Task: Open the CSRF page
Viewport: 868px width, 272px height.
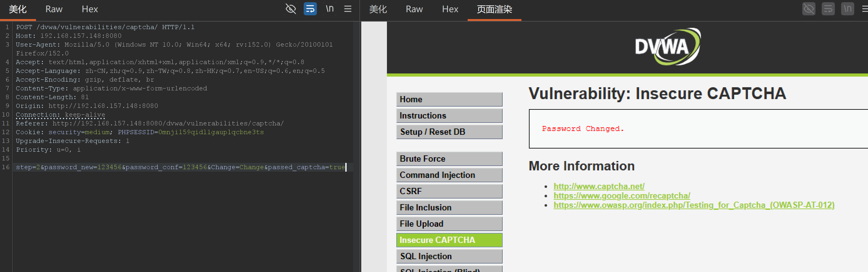Action: click(x=449, y=191)
